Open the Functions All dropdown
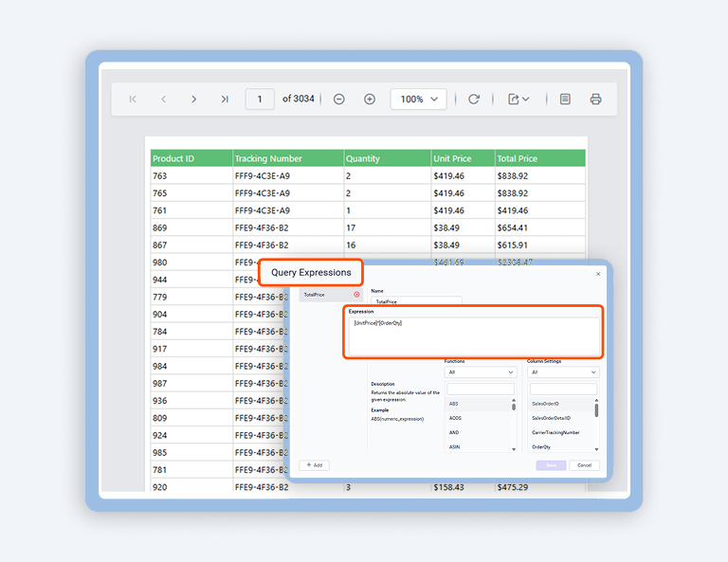Screen dimensions: 728x562 (x=480, y=372)
